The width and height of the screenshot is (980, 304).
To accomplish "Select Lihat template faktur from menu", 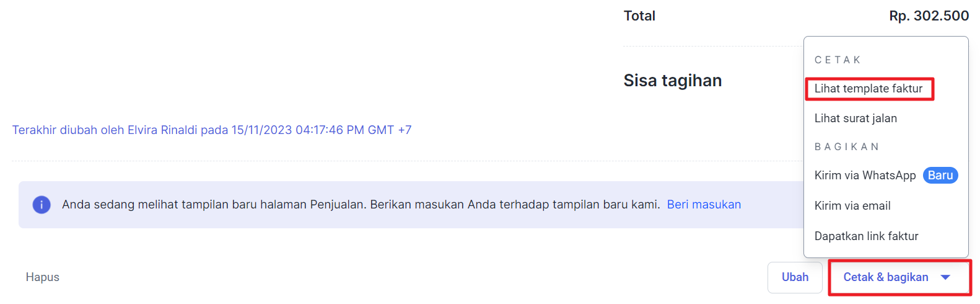I will click(868, 89).
